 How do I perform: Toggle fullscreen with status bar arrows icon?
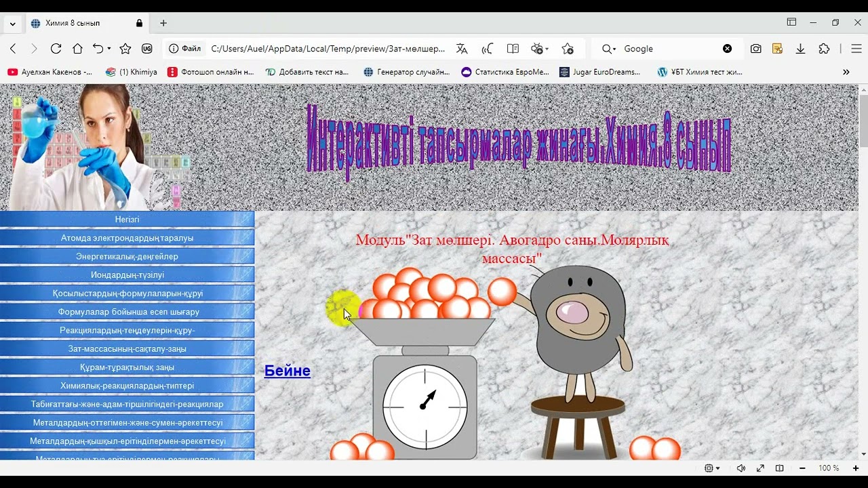tap(760, 468)
